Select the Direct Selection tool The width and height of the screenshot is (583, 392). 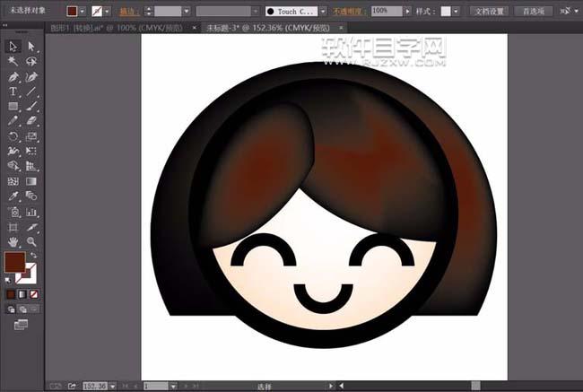tap(31, 46)
